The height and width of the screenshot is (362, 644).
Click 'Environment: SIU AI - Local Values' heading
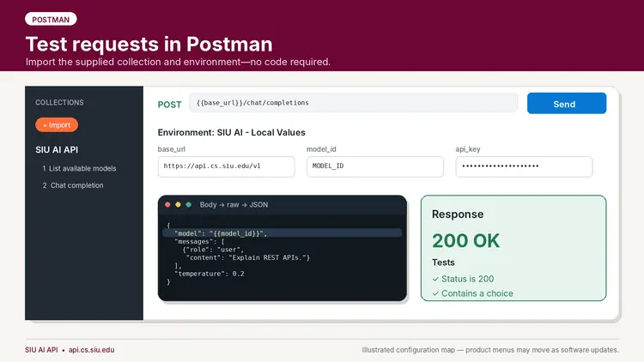pos(232,133)
